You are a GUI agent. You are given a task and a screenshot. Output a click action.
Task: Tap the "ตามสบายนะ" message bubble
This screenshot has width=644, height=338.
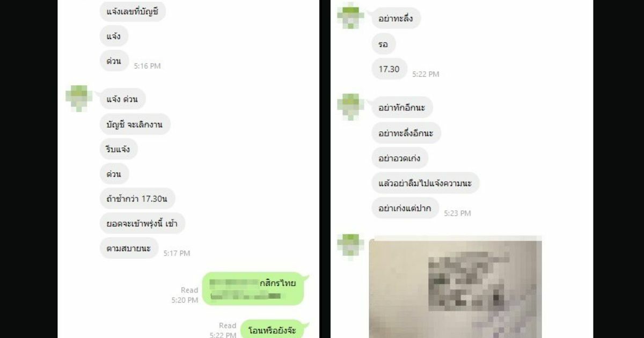(x=129, y=248)
